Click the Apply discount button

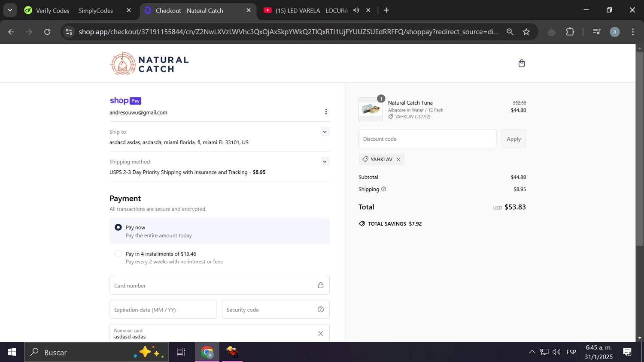point(513,139)
